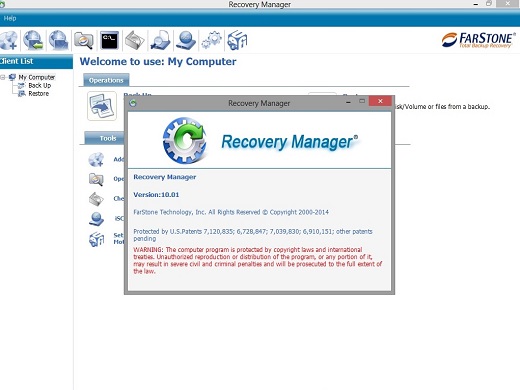Click the robot cube icon in Tools list
Screen dimensions: 520x390
[x=96, y=239]
